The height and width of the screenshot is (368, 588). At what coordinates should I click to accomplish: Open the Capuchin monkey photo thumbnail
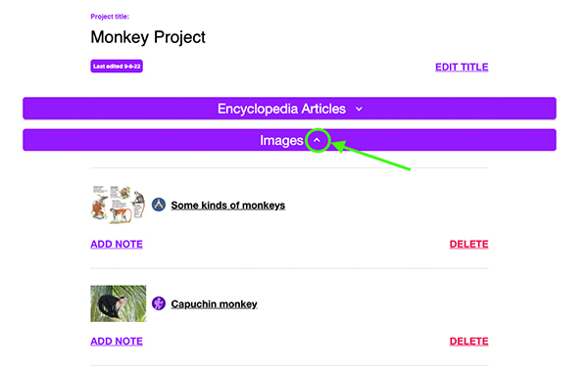[x=119, y=303]
